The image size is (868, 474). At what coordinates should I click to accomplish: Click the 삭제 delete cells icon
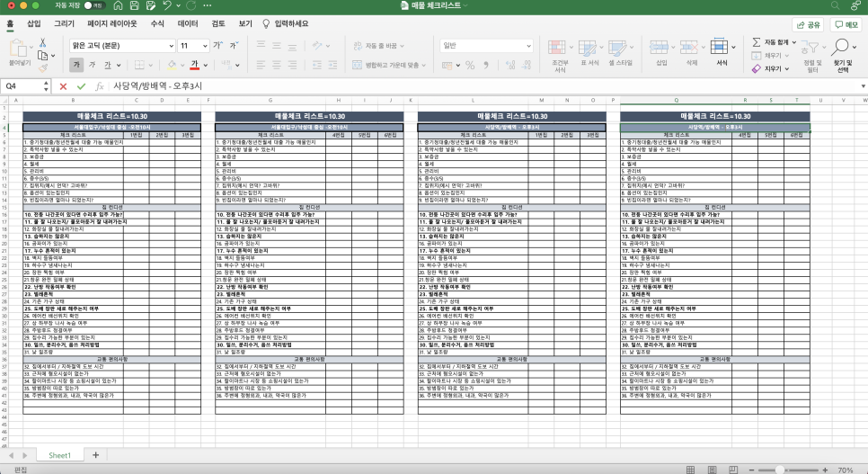click(689, 47)
